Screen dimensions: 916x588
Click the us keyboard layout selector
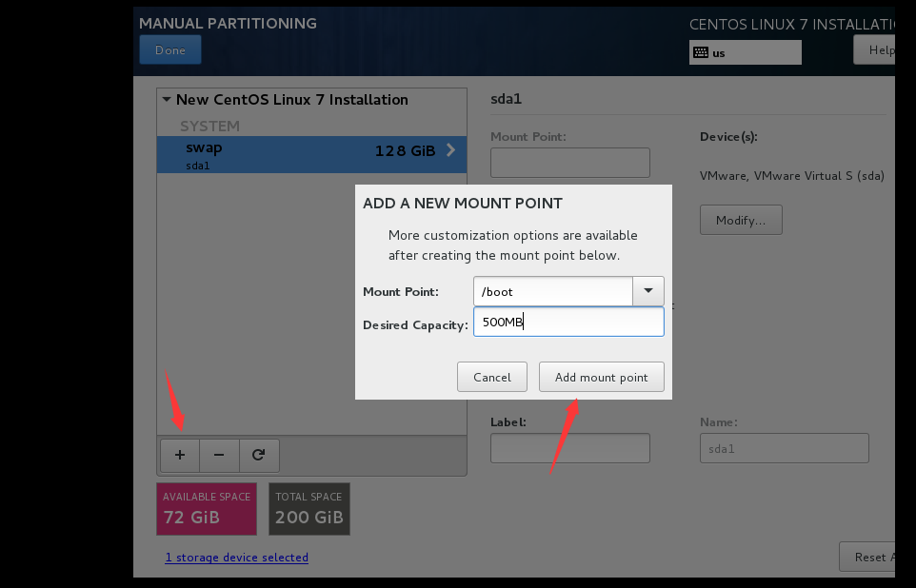click(746, 52)
